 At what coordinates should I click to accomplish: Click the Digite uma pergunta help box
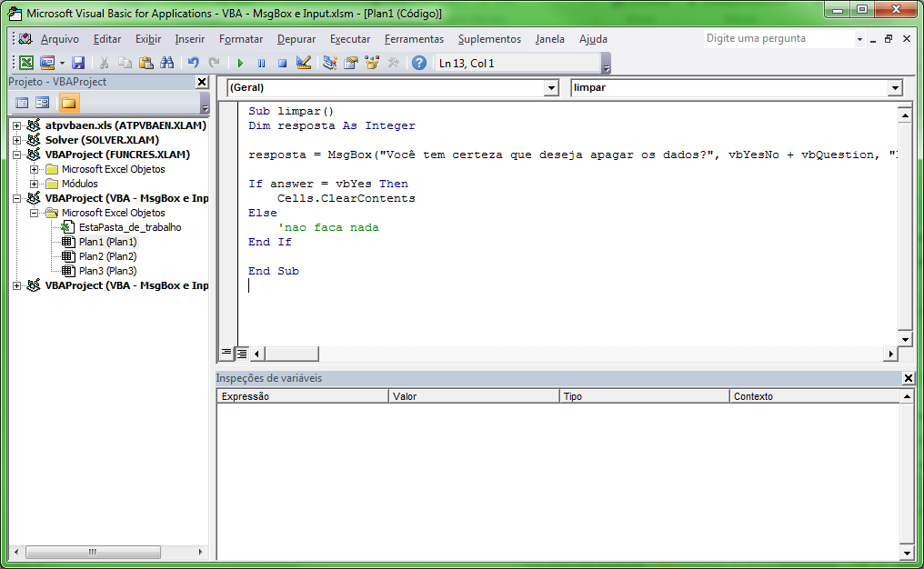pyautogui.click(x=779, y=39)
